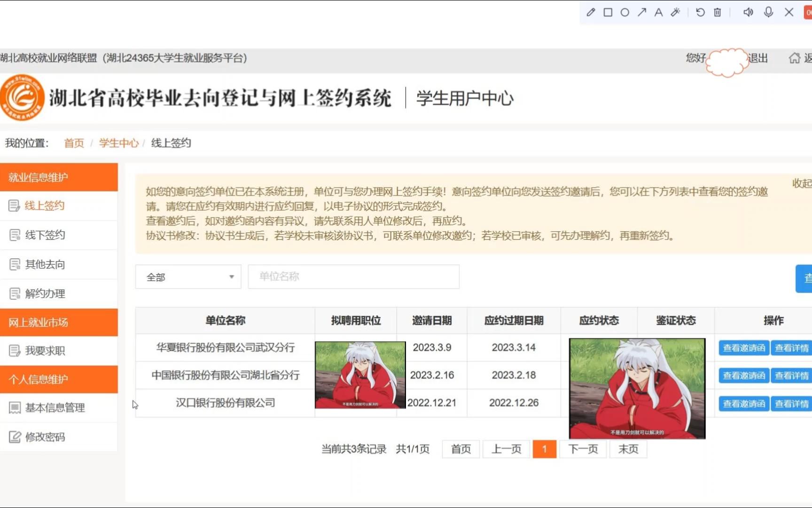Open the 全部 status filter dropdown
The height and width of the screenshot is (508, 812).
coord(188,277)
